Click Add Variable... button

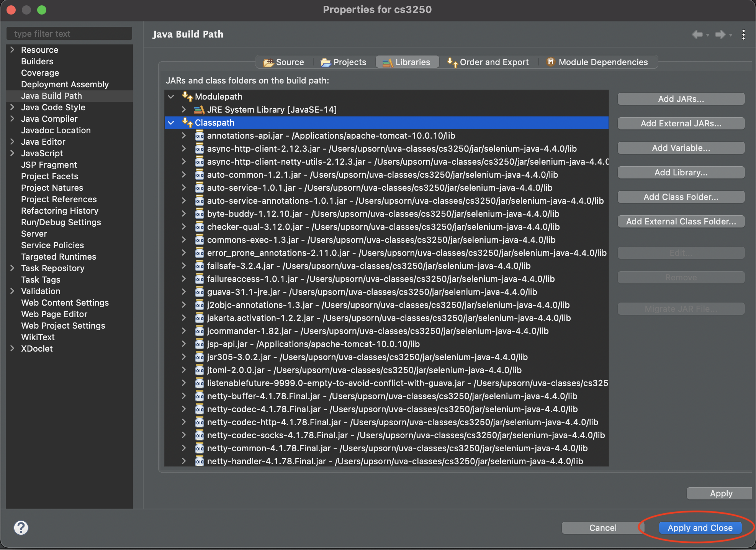tap(681, 148)
